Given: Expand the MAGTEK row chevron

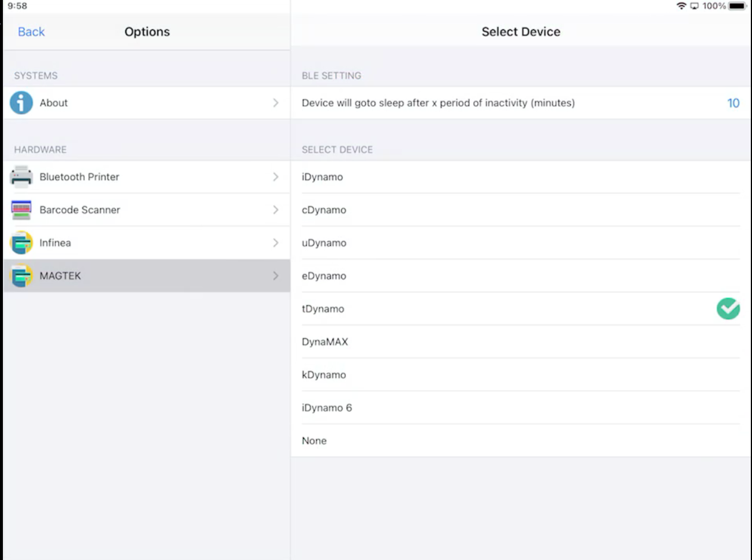Looking at the screenshot, I should pos(276,275).
